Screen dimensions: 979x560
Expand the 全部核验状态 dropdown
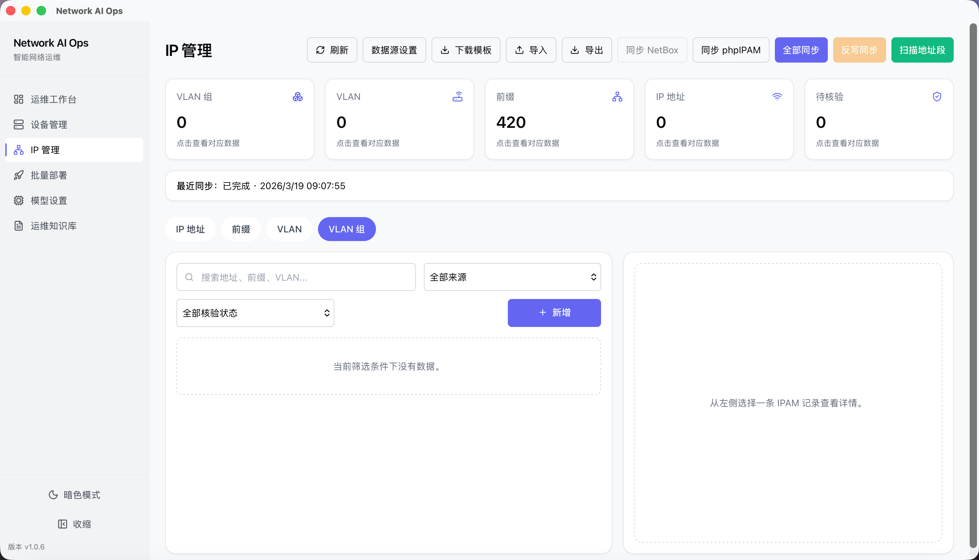pos(255,313)
